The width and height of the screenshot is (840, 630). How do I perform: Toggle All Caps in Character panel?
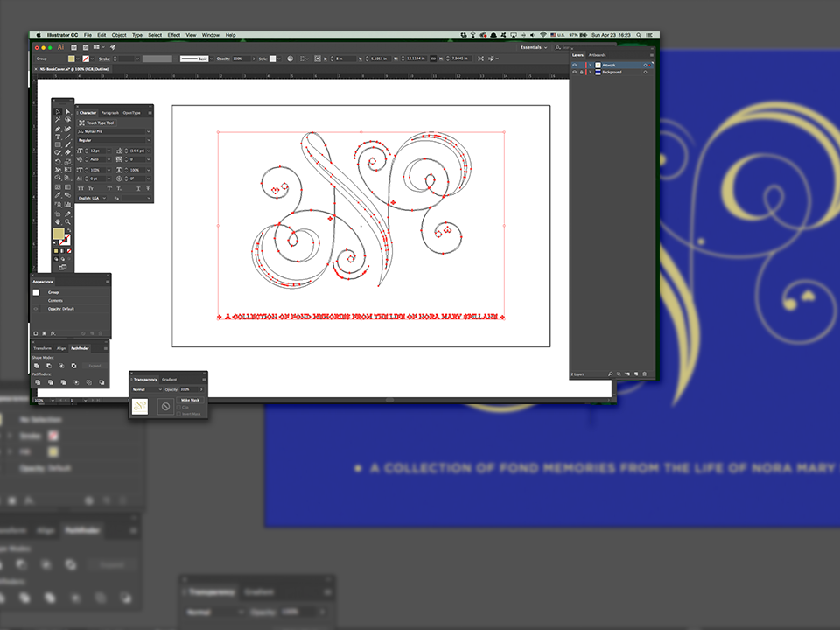80,189
